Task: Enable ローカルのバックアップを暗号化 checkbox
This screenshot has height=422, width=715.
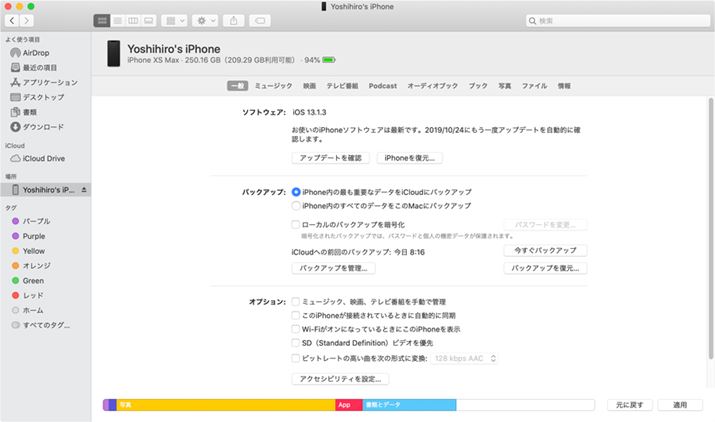Action: (x=295, y=224)
